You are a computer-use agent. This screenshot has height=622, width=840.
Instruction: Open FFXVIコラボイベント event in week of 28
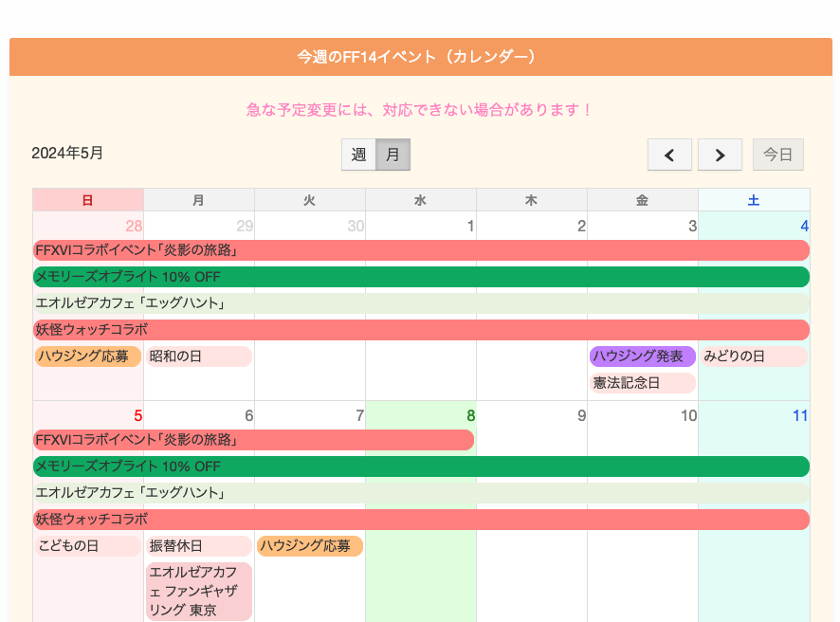[421, 250]
